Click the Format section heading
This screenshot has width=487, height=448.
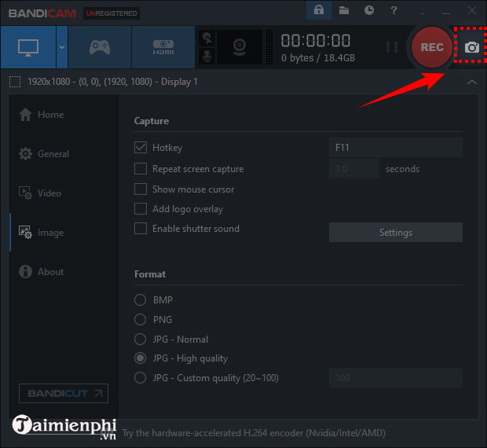pos(150,274)
